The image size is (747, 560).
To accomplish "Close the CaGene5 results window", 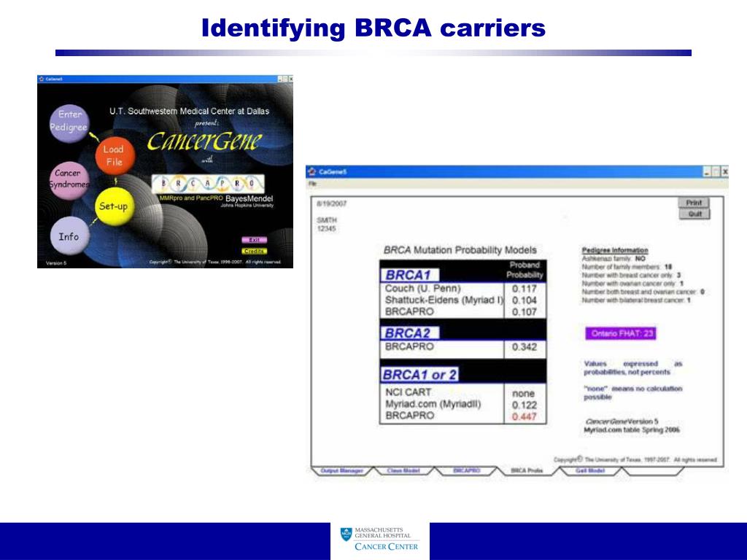I will [724, 172].
